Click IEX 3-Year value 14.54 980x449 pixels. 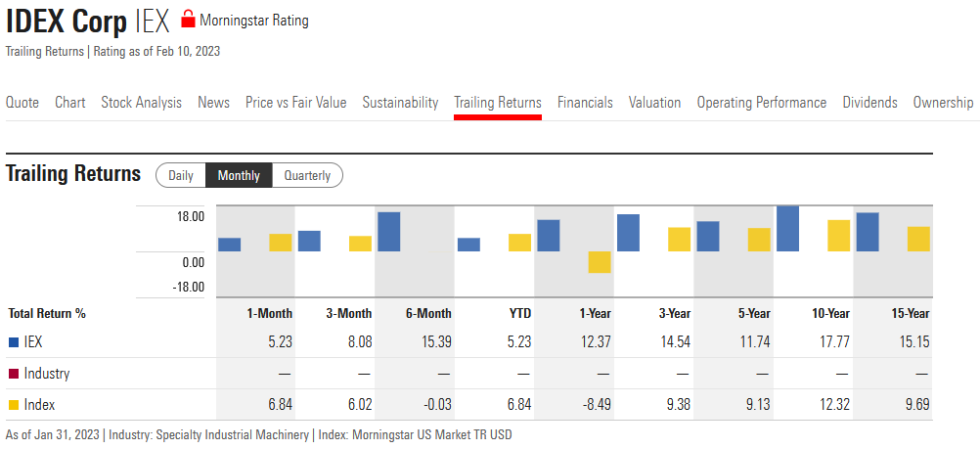[x=675, y=342]
